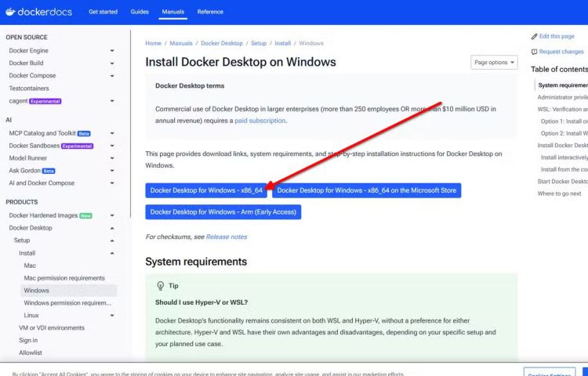Open Testcontainers in the sidebar
The height and width of the screenshot is (376, 588).
click(x=28, y=89)
